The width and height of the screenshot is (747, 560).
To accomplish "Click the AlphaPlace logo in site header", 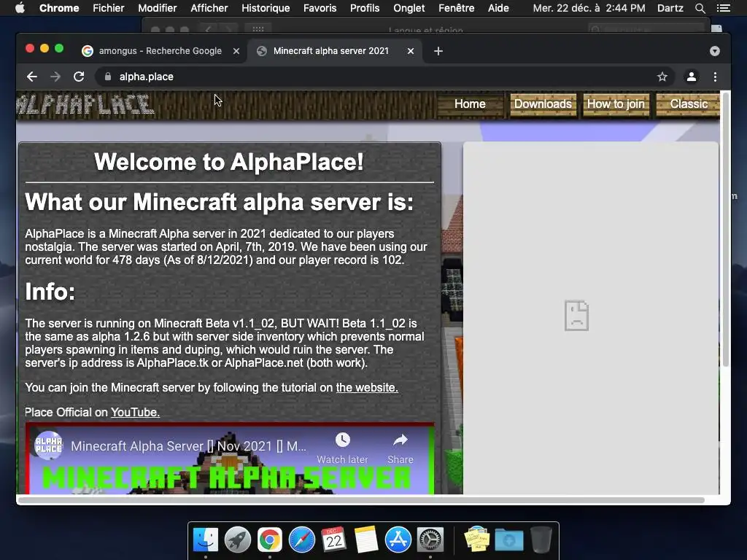I will click(86, 104).
